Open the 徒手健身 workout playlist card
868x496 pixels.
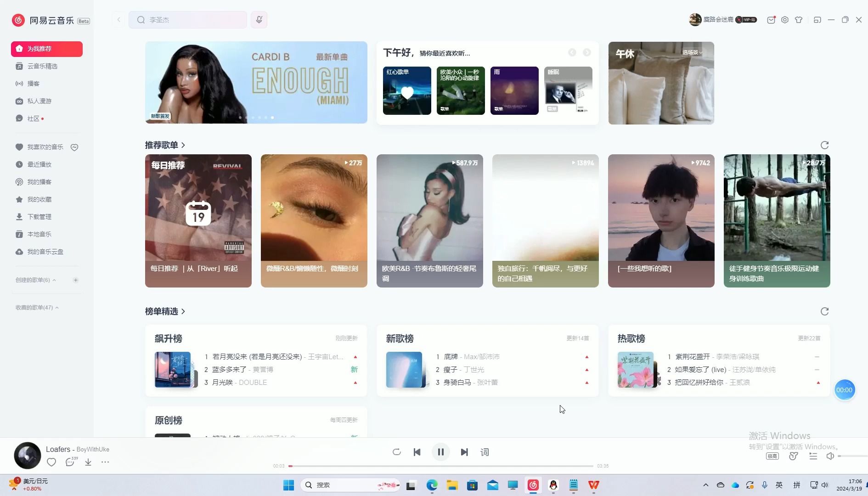777,221
